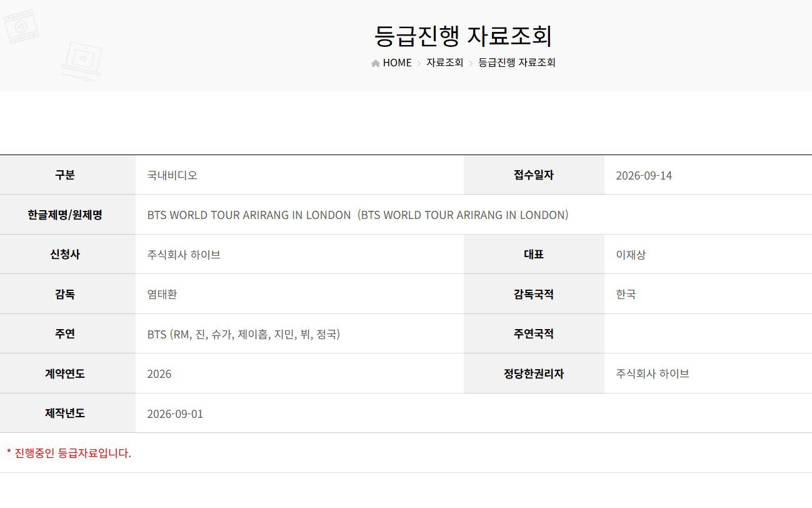Image resolution: width=812 pixels, height=508 pixels.
Task: Click the 제작년도 value 2026-09-01
Action: point(175,414)
